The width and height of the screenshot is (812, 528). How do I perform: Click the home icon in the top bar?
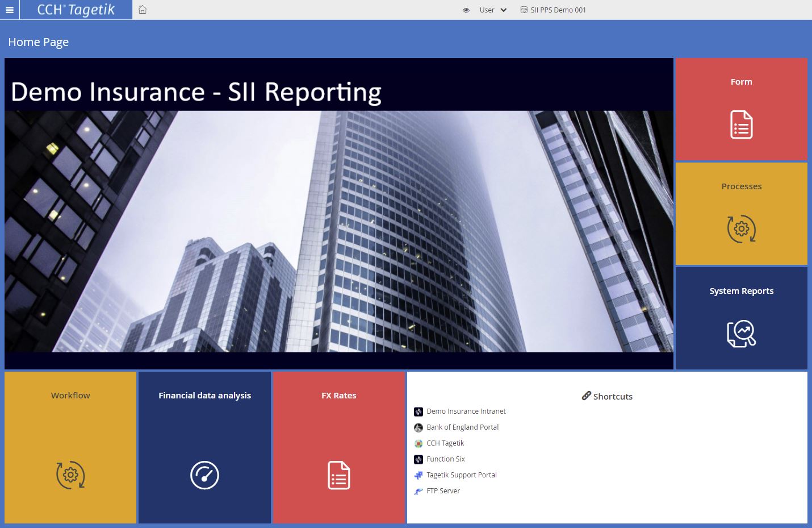[143, 10]
